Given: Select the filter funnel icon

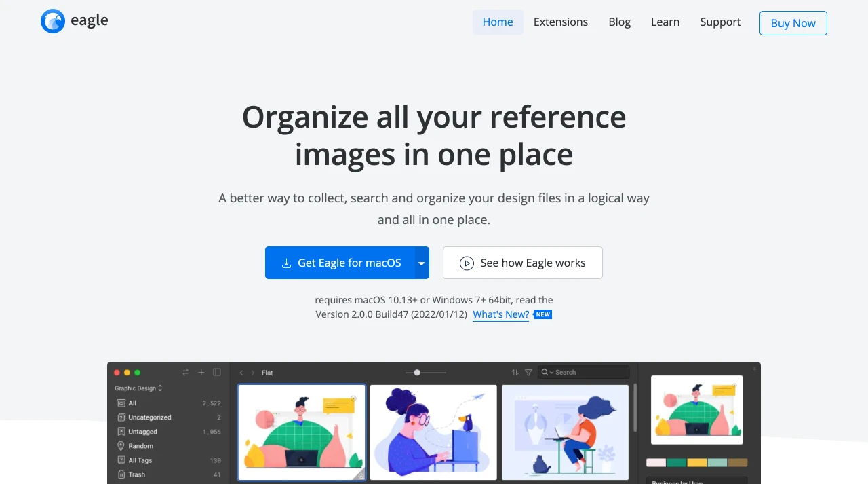Looking at the screenshot, I should pyautogui.click(x=529, y=372).
